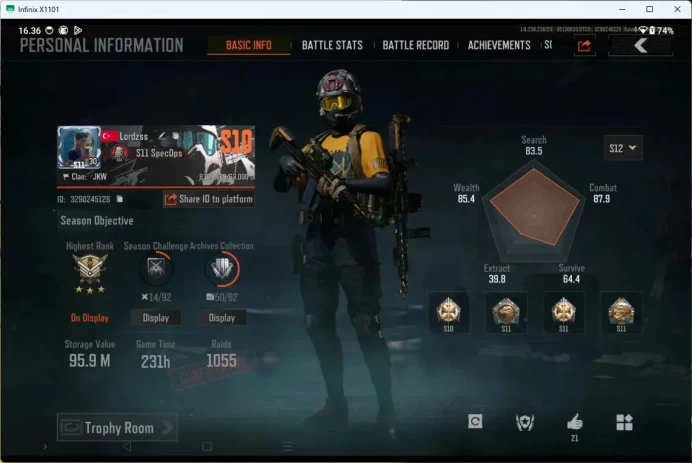
Task: View the second medal, labeled S11
Action: 506,312
